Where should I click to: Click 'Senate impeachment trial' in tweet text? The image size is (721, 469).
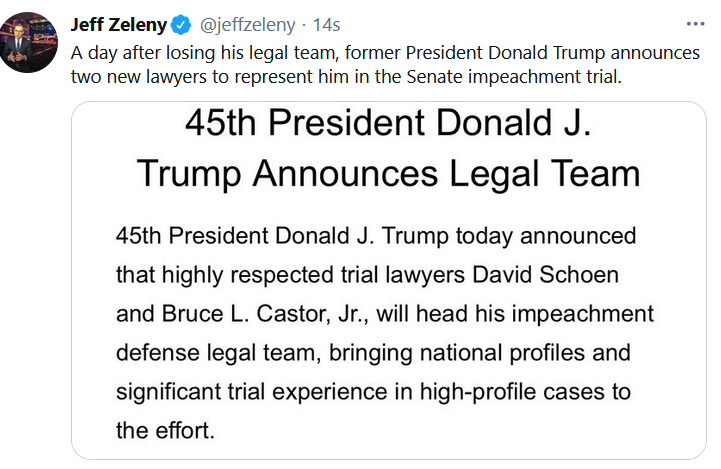[x=514, y=77]
